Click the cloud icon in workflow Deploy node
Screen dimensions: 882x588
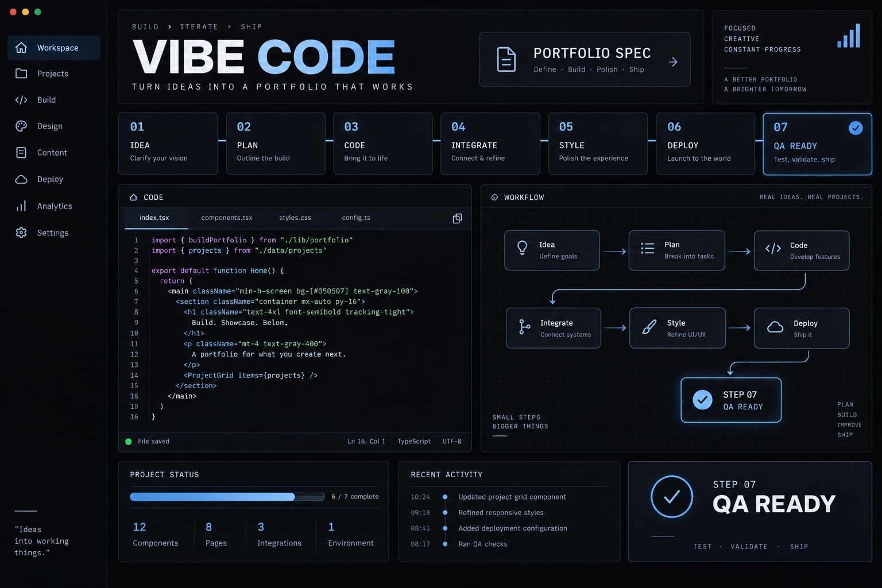coord(775,327)
